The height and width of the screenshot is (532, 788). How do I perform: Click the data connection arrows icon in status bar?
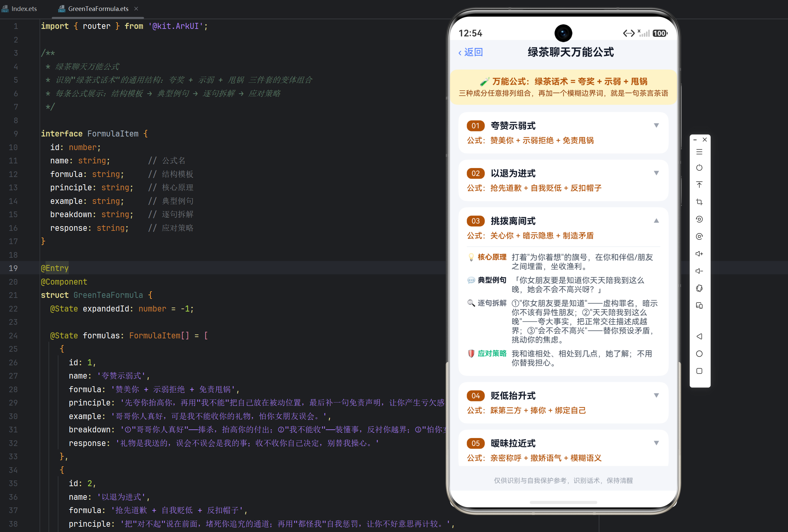(629, 33)
